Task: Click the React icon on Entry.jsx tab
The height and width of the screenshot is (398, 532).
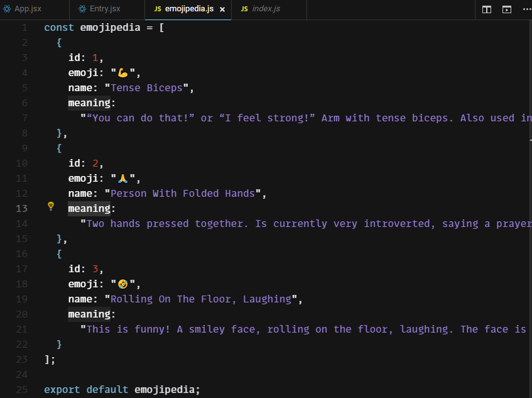Action: pos(82,9)
